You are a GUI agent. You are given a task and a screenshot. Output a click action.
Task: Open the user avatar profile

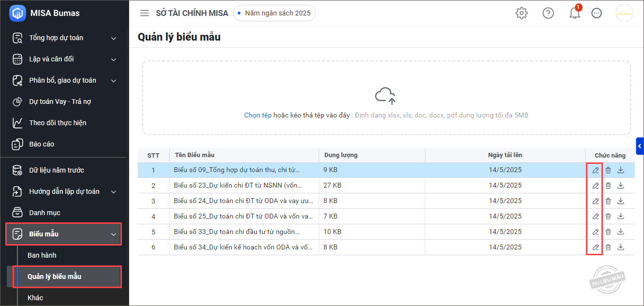click(624, 14)
